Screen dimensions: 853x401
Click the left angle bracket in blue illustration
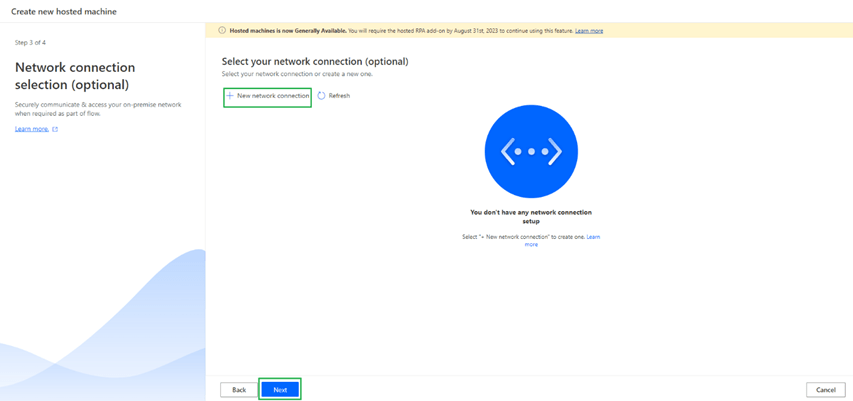click(x=509, y=151)
